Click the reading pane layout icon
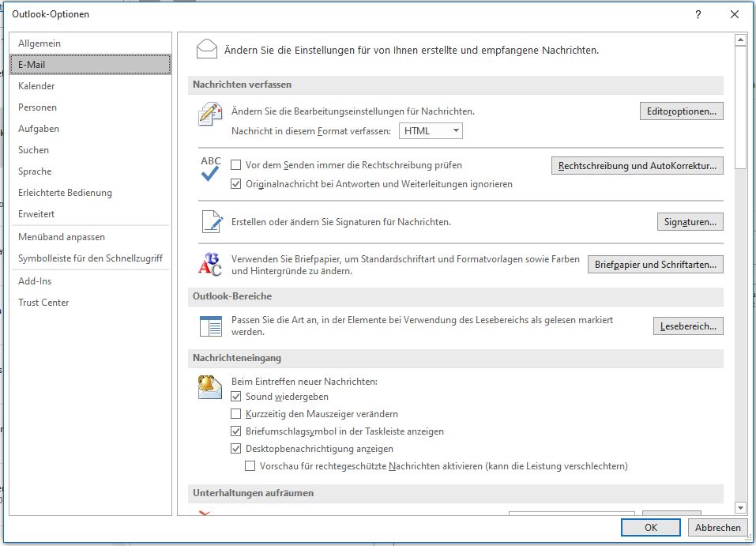The height and width of the screenshot is (546, 756). click(x=211, y=326)
